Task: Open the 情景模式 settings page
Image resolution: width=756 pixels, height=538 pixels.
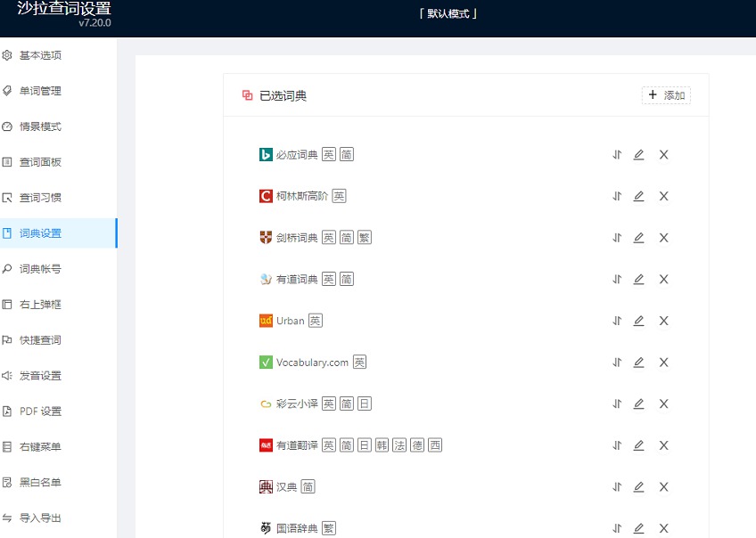Action: coord(58,126)
